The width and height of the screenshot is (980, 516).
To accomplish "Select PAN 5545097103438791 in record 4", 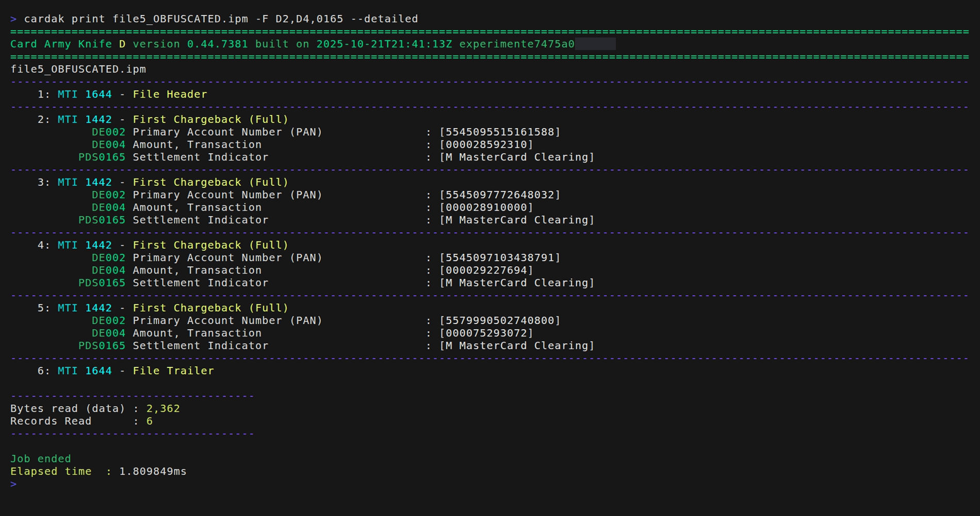I will pyautogui.click(x=499, y=257).
